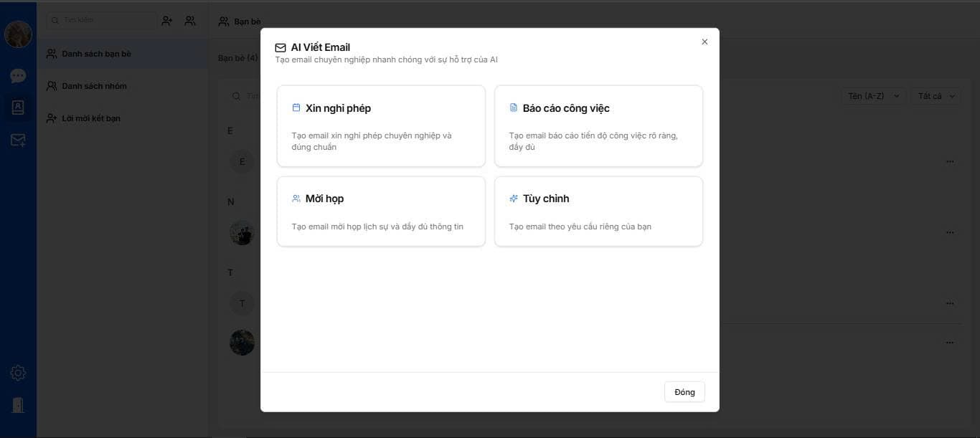Viewport: 980px width, 438px height.
Task: Open the user profile avatar in sidebar
Action: click(18, 34)
